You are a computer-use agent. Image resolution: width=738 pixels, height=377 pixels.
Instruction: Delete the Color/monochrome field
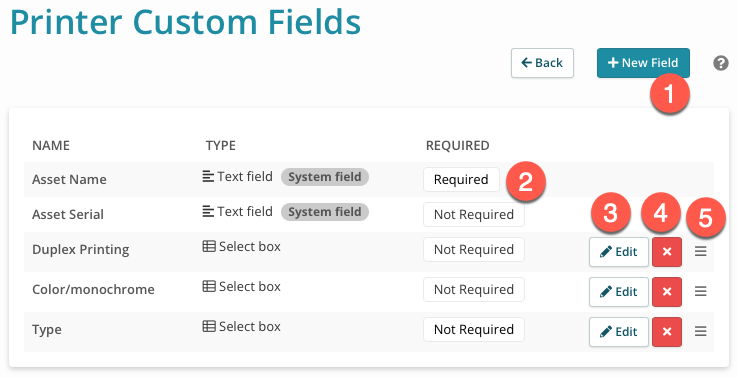pos(667,292)
